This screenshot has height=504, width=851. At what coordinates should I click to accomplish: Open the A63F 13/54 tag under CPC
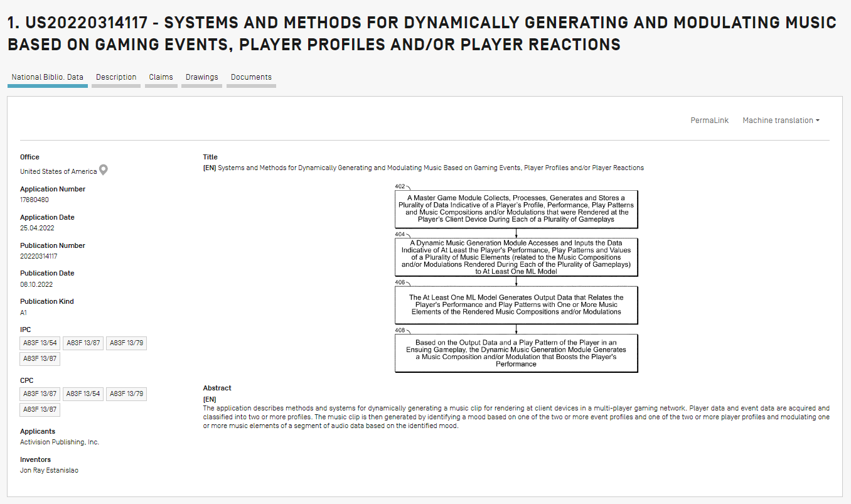tap(83, 394)
